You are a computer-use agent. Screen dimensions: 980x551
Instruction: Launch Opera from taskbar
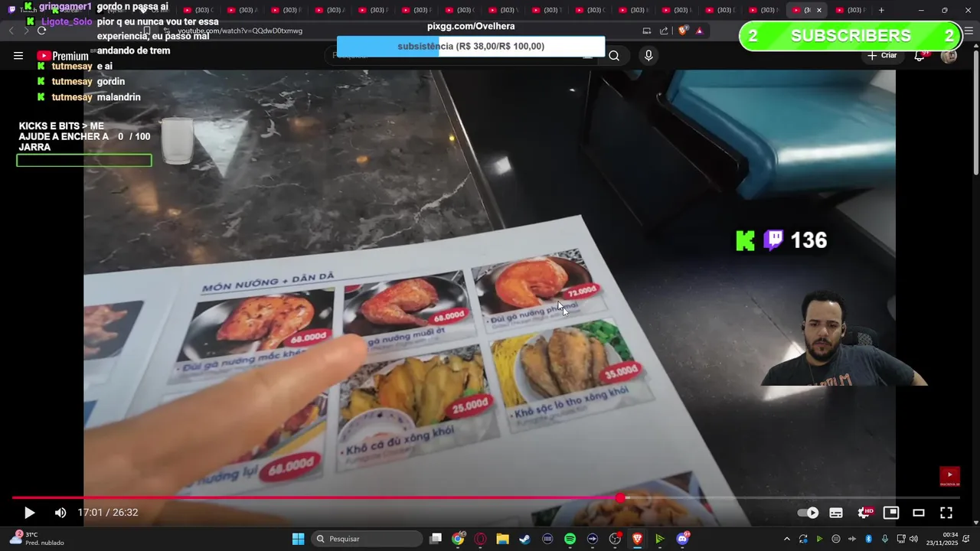coord(480,539)
